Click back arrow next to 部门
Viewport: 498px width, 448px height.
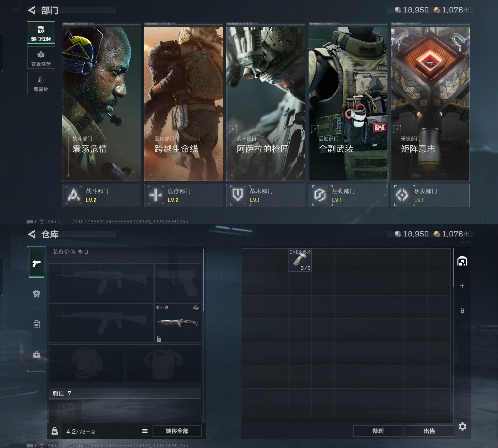pos(32,10)
